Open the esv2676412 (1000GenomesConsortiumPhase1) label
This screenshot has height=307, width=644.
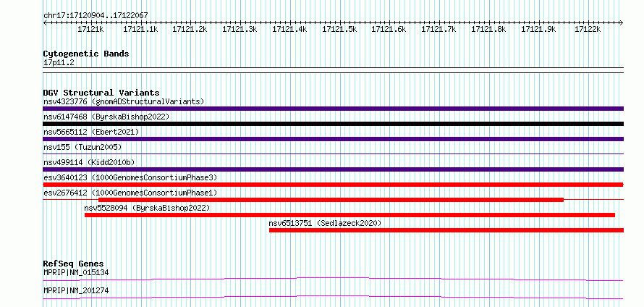point(130,193)
